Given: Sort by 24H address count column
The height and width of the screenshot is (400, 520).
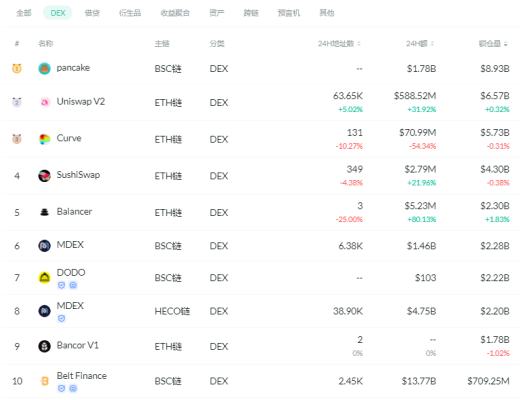Looking at the screenshot, I should 339,44.
